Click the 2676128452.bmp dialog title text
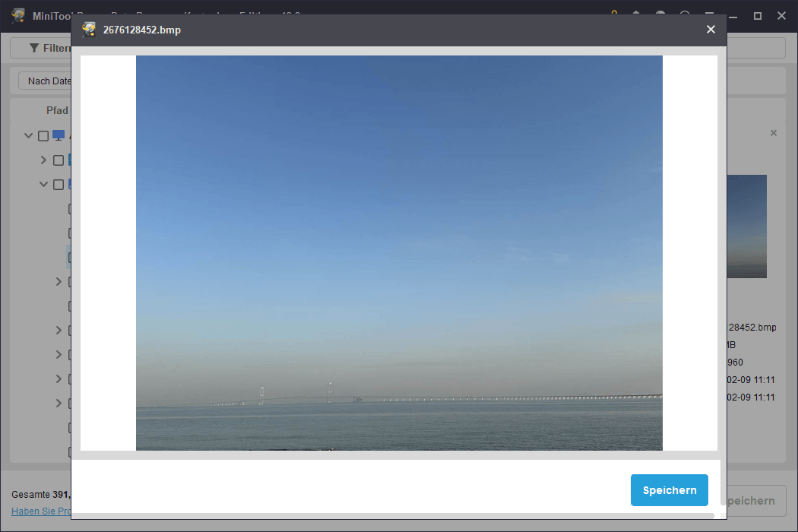The height and width of the screenshot is (532, 798). pos(142,30)
